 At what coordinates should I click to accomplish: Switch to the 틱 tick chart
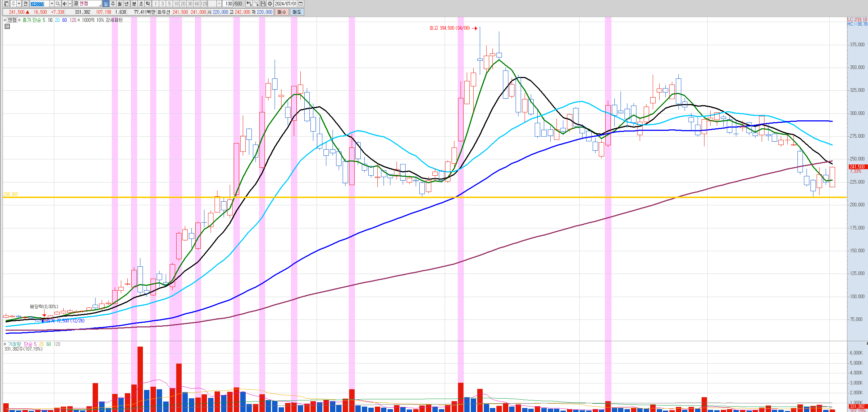tap(148, 4)
